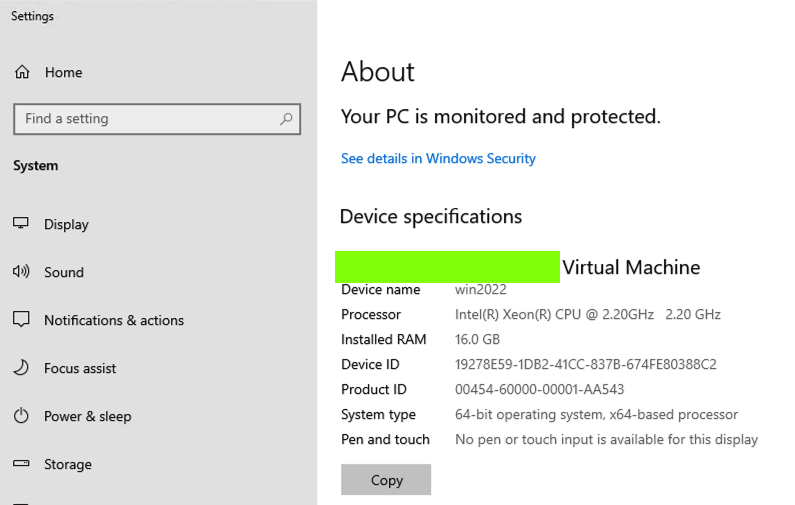This screenshot has height=505, width=795.
Task: Click the Home icon in sidebar
Action: [x=22, y=72]
